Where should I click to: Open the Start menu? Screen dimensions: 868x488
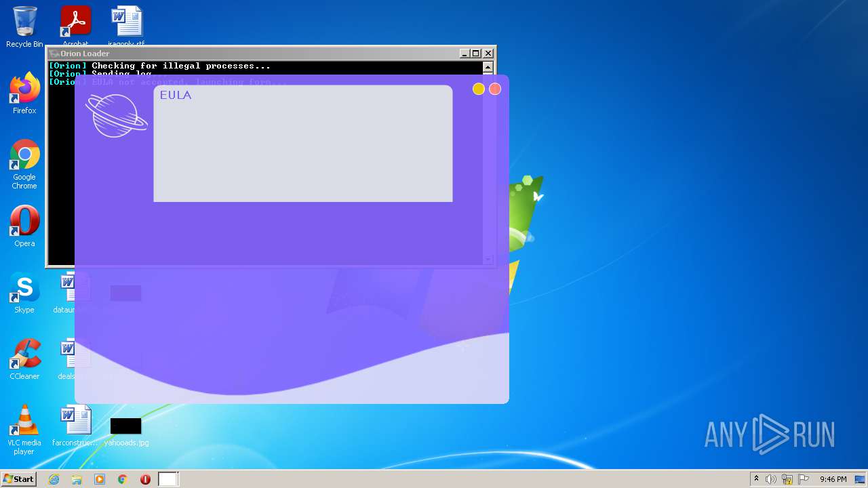(19, 479)
